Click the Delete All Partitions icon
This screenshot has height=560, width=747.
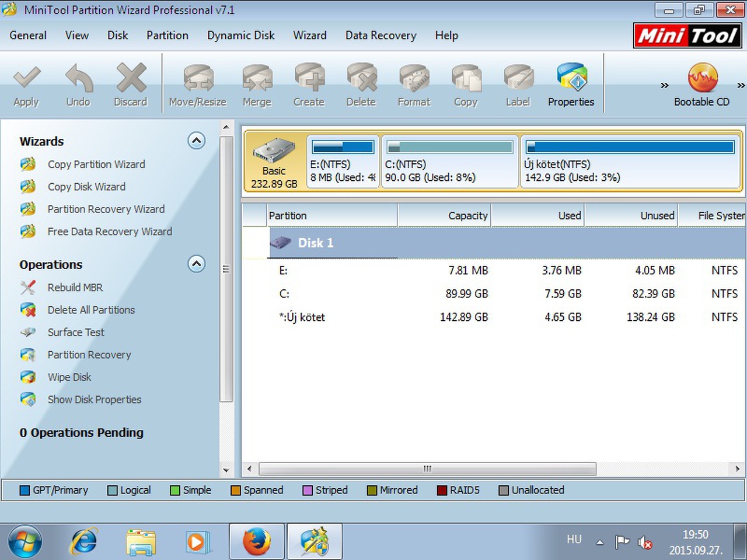(x=28, y=310)
